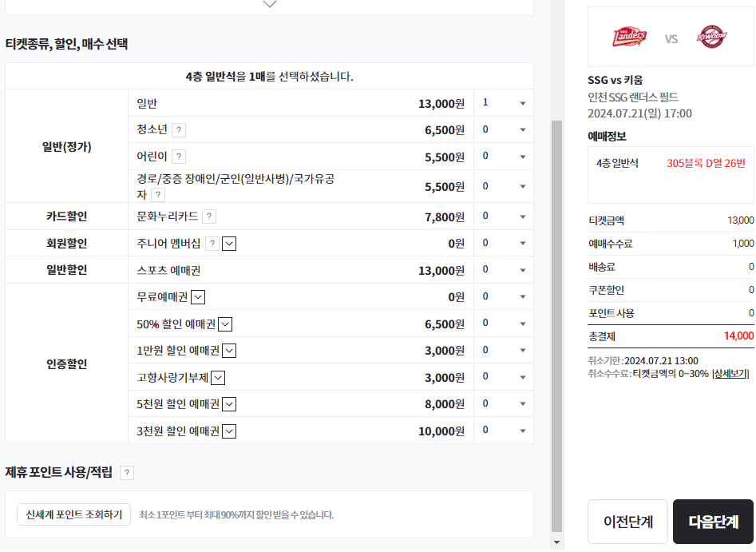Expand the 5천원 할인 예매권 chevron
This screenshot has height=552, width=756.
tap(229, 403)
